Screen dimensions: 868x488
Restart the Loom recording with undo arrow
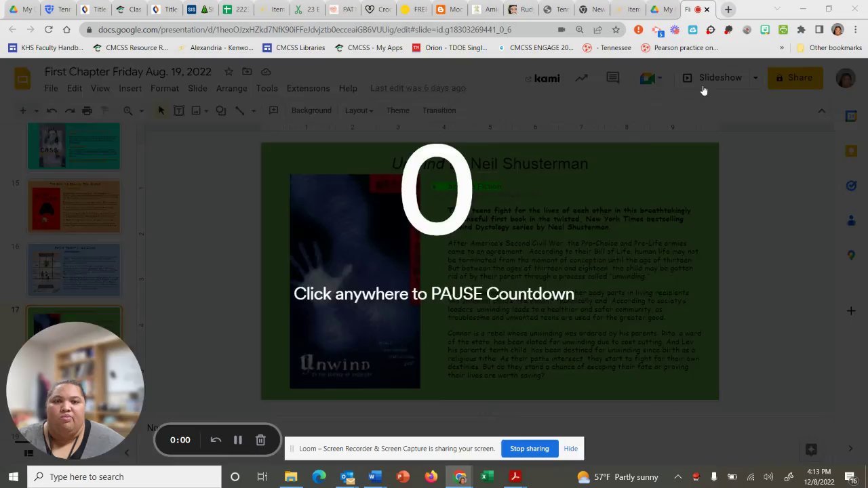tap(216, 440)
